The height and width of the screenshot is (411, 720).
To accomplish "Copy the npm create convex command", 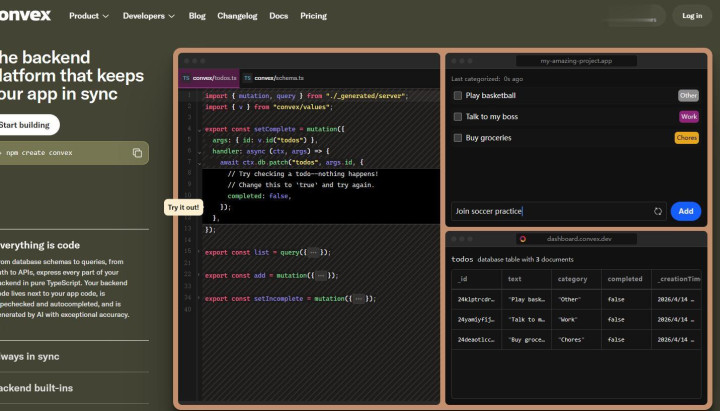I will [137, 152].
